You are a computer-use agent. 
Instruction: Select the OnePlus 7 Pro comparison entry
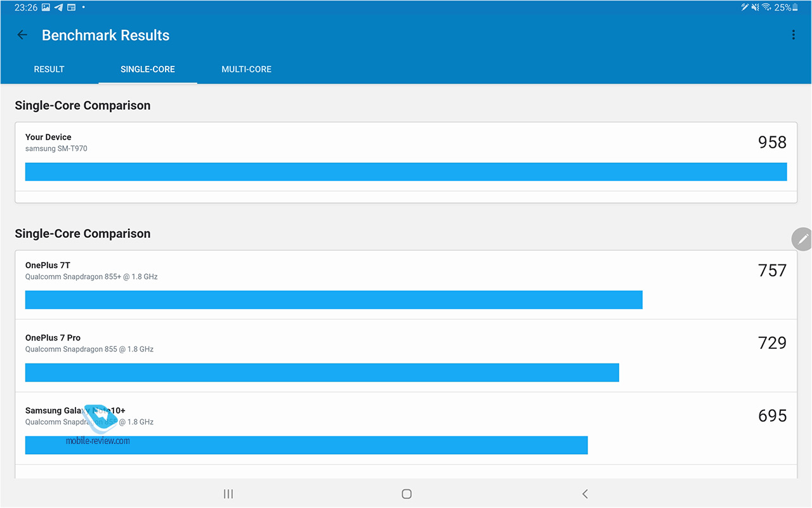[406, 356]
